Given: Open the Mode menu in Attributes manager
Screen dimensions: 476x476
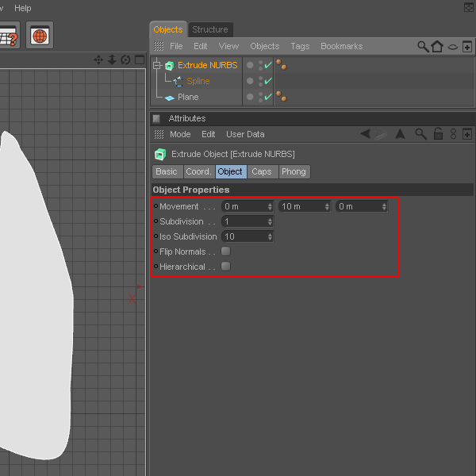Looking at the screenshot, I should pos(180,135).
